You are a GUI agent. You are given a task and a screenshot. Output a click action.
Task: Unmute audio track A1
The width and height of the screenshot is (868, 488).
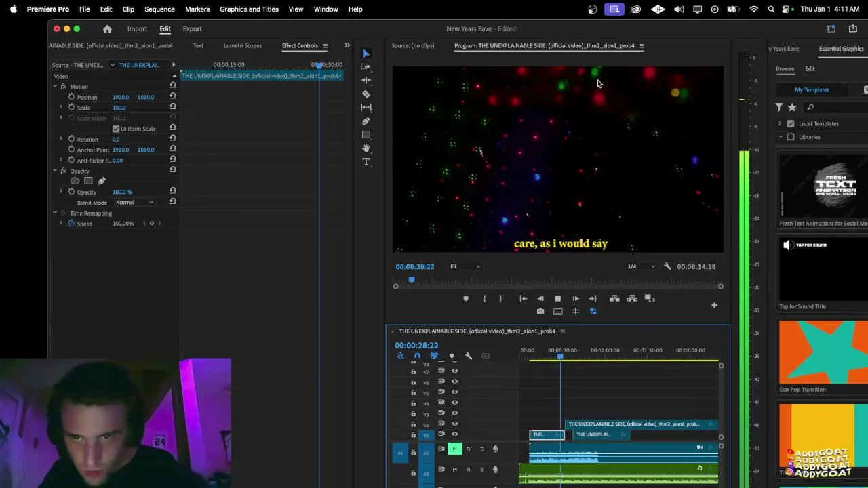[x=454, y=449]
